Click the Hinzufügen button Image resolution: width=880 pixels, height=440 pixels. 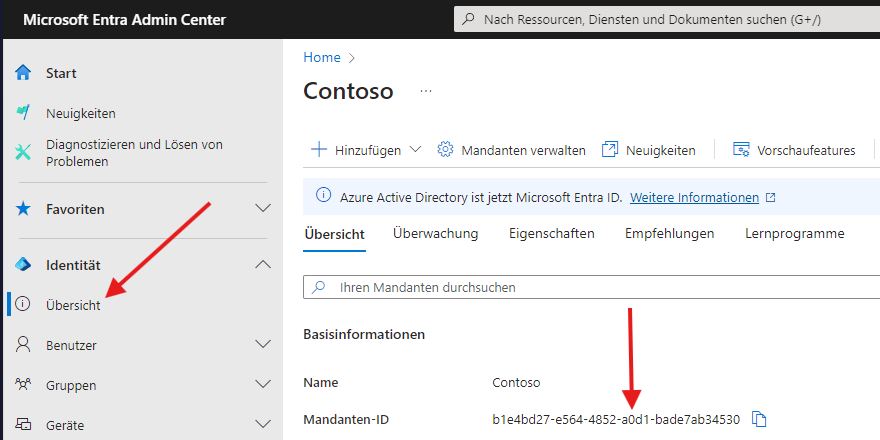366,150
